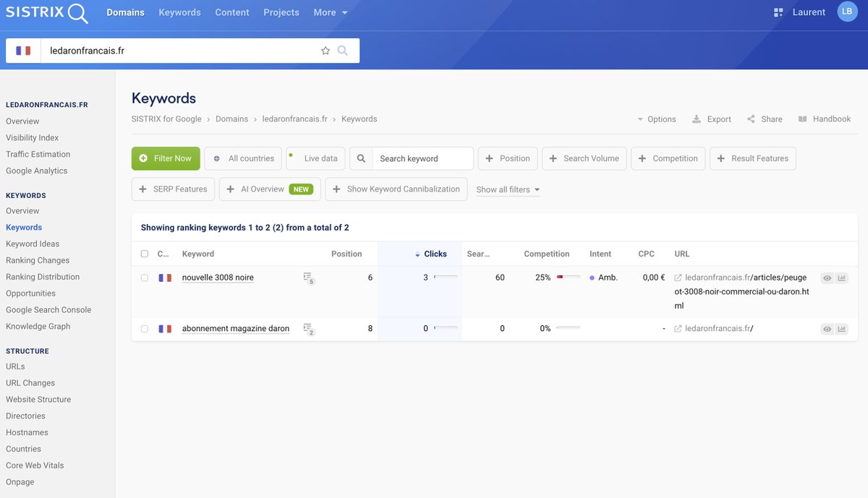The image size is (868, 498).
Task: Star ledaronfrancais.fr as a favorite
Action: click(x=325, y=51)
